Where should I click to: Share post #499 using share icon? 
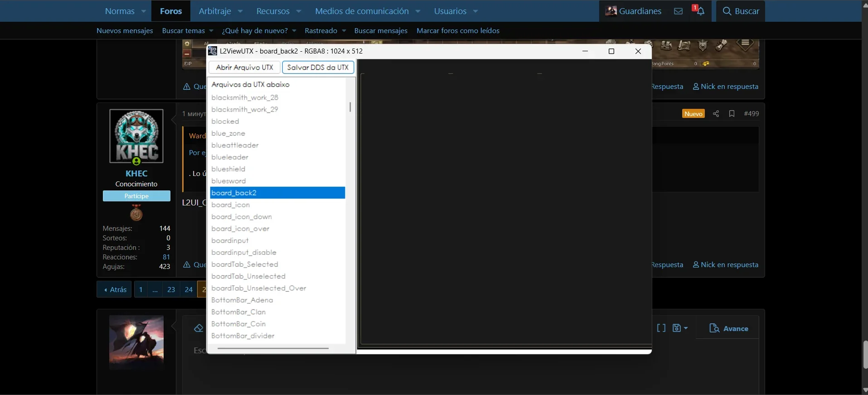coord(716,114)
